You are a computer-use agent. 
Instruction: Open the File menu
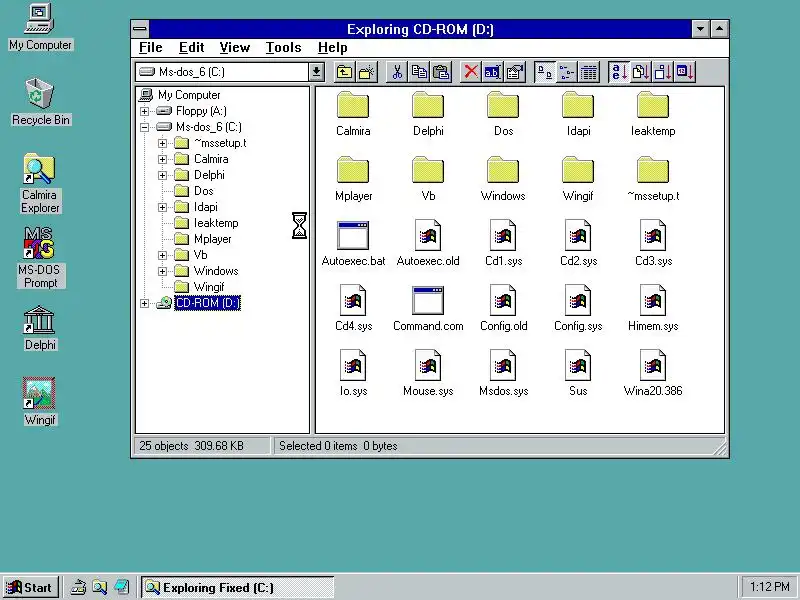pos(151,47)
